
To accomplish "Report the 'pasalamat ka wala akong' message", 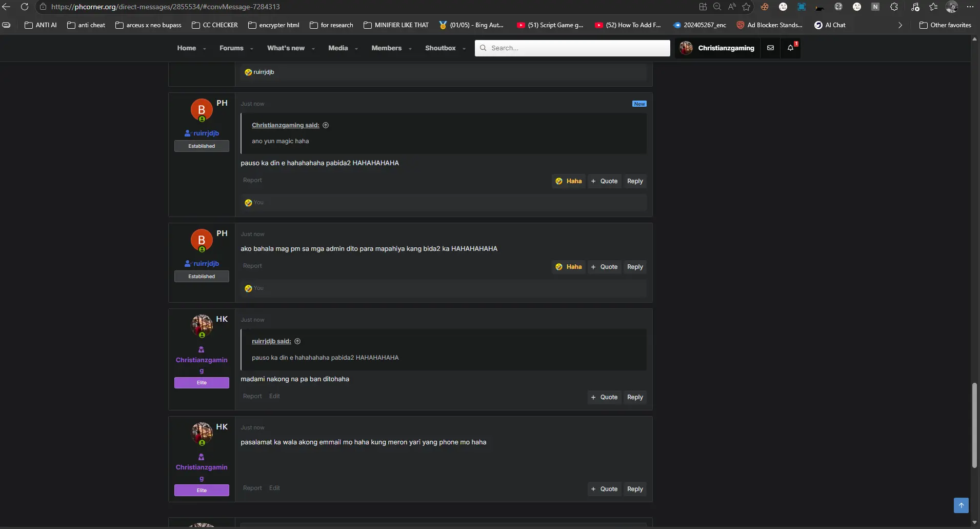I will (252, 488).
